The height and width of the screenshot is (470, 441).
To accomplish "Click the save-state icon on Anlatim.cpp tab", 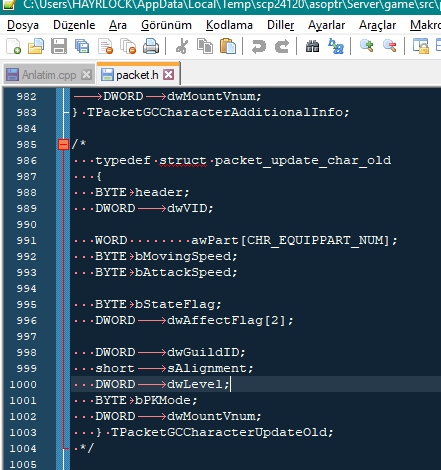I will [13, 74].
